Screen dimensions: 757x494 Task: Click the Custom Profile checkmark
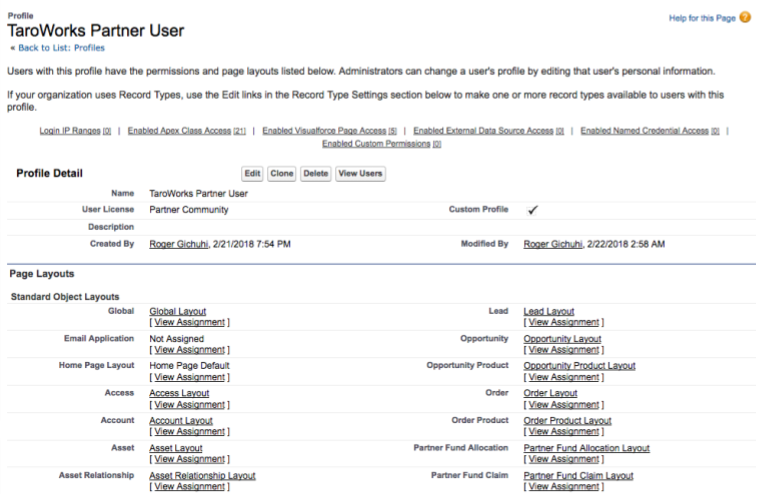click(x=533, y=210)
